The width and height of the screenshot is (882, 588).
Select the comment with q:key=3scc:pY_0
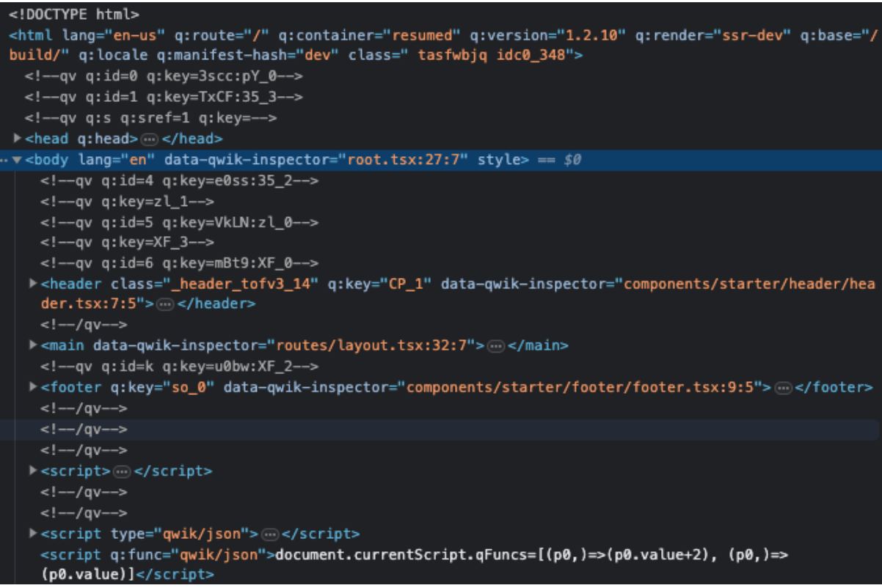pyautogui.click(x=164, y=76)
